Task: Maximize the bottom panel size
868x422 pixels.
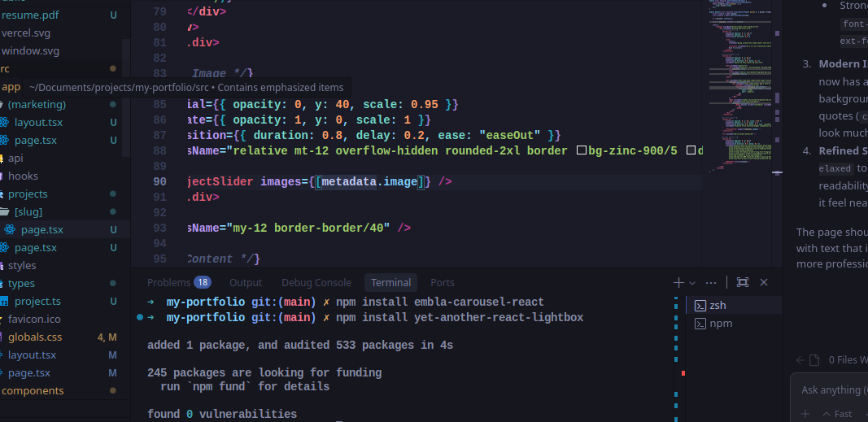Action: coord(743,283)
